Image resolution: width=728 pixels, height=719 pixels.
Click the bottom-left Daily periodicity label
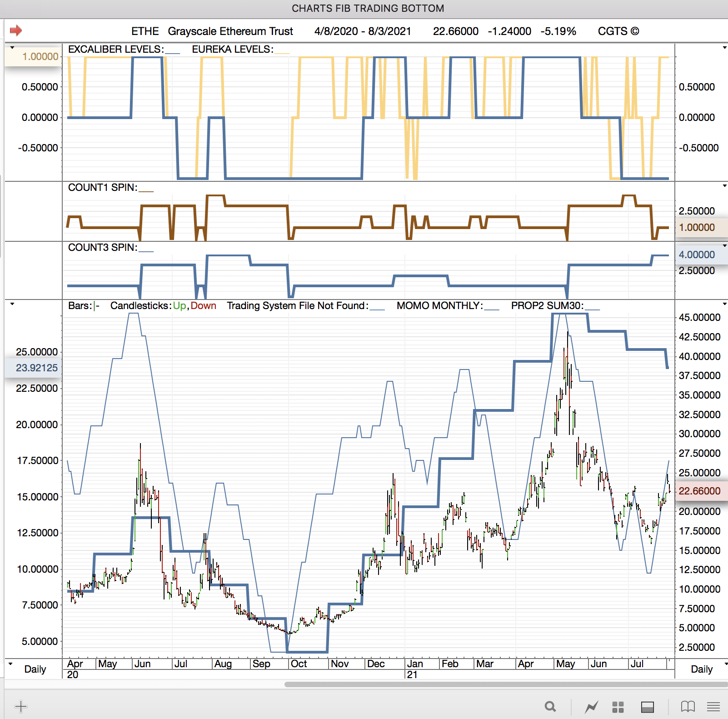pyautogui.click(x=35, y=669)
